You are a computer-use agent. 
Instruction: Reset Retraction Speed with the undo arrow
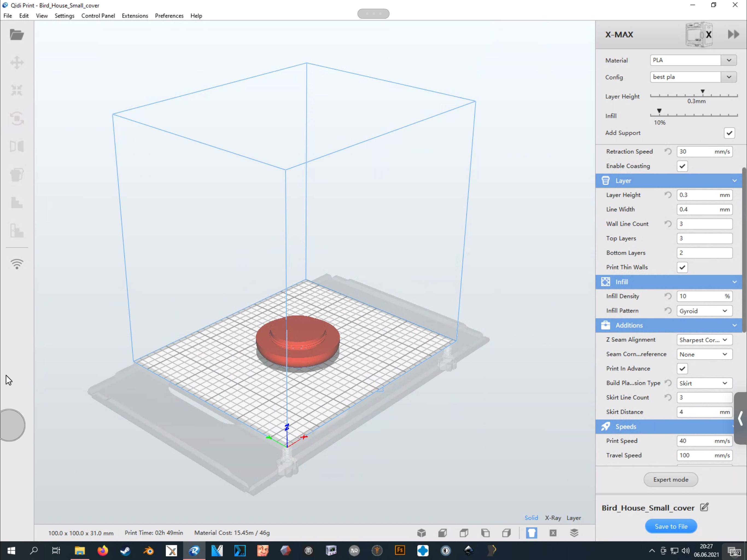668,151
